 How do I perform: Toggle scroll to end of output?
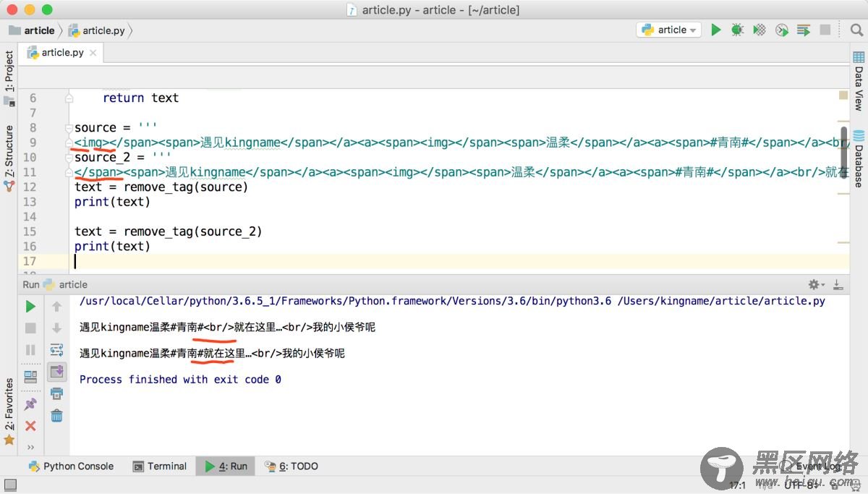tap(56, 372)
